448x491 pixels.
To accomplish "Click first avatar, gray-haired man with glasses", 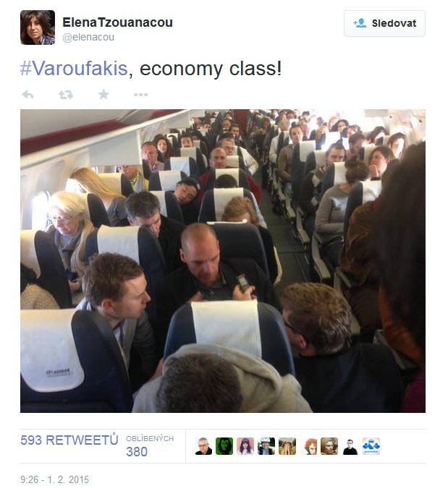I will pos(203,446).
